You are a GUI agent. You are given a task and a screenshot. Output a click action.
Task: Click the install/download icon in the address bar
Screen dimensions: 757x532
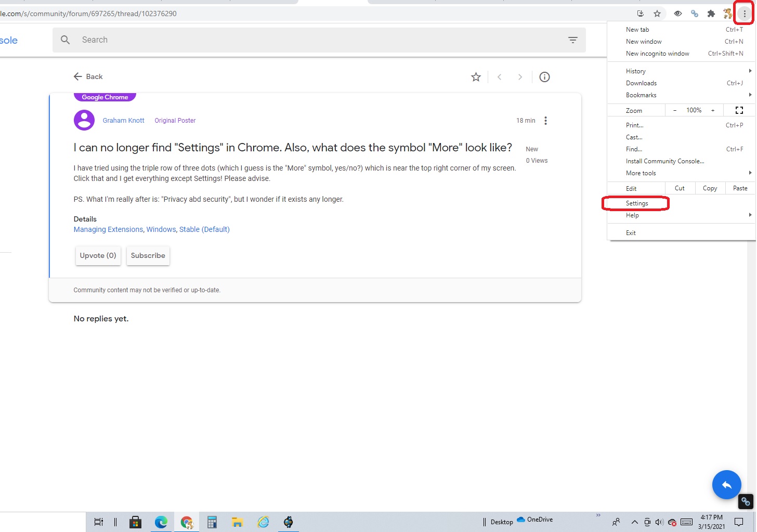click(641, 14)
